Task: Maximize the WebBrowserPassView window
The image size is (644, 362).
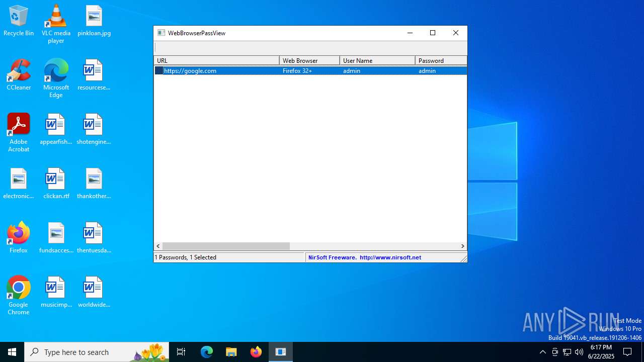Action: pos(433,33)
